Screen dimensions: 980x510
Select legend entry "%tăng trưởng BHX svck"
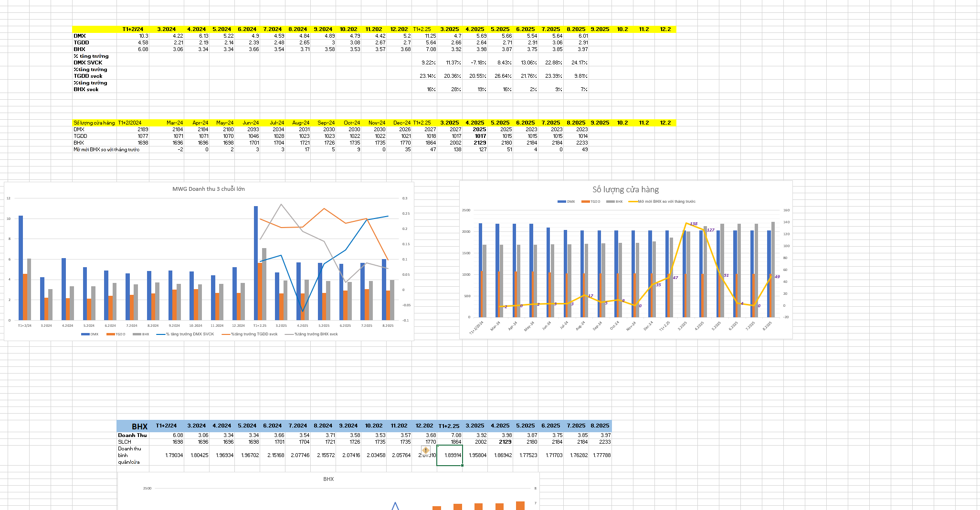click(311, 334)
